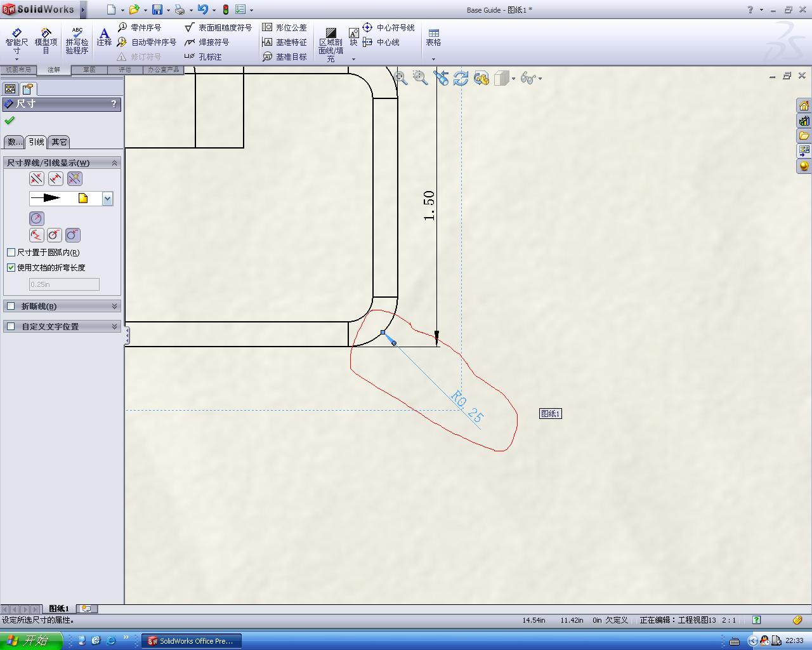
Task: Select outside witness arrows button
Action: pyautogui.click(x=37, y=179)
